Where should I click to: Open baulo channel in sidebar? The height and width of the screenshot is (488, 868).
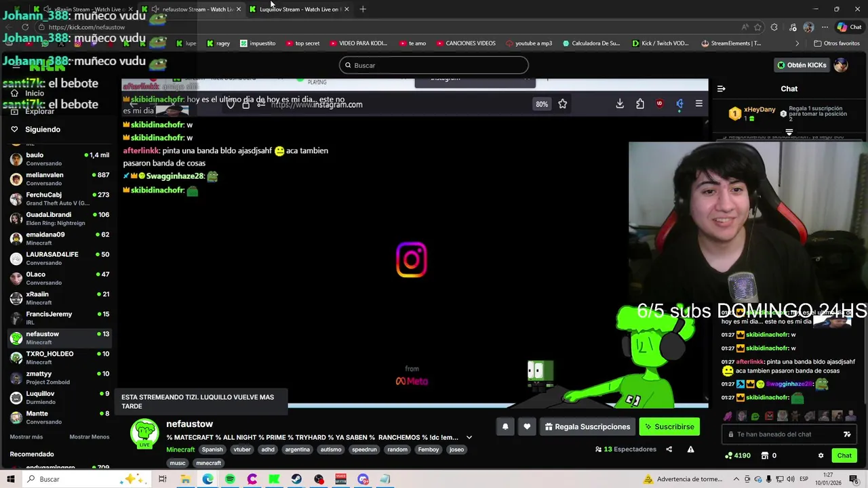tap(60, 159)
